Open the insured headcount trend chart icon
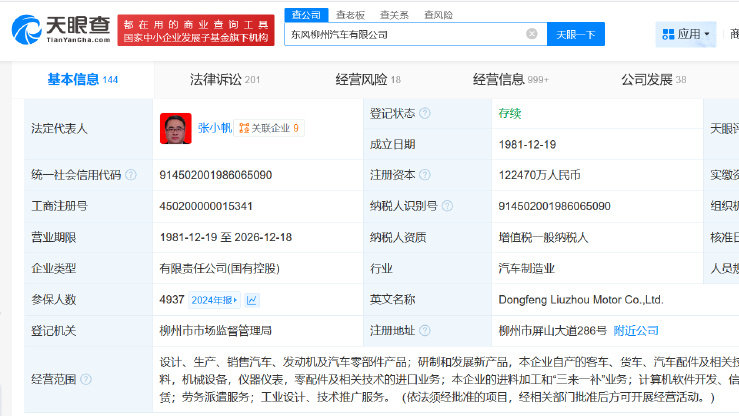739x416 pixels. pyautogui.click(x=252, y=300)
